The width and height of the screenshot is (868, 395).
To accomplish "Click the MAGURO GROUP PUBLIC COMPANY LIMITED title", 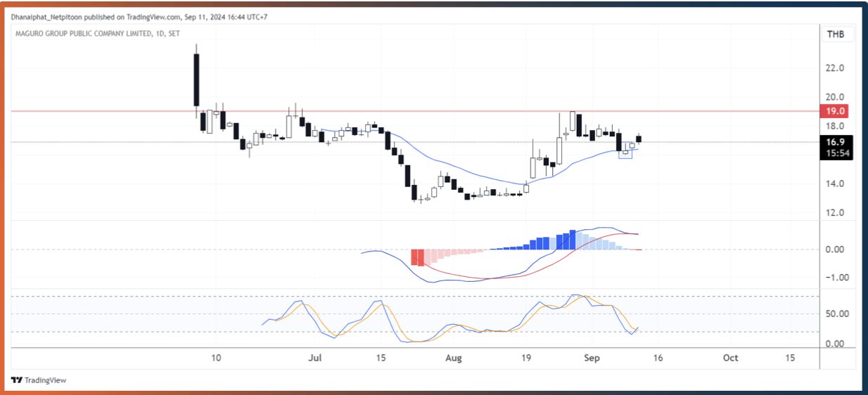I will 83,33.
